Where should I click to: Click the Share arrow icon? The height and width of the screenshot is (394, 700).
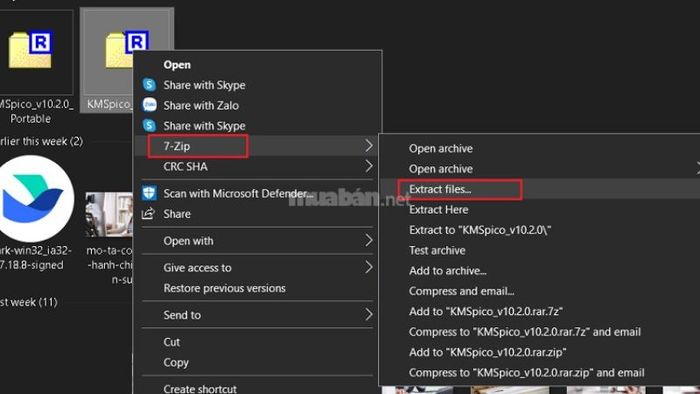[148, 213]
